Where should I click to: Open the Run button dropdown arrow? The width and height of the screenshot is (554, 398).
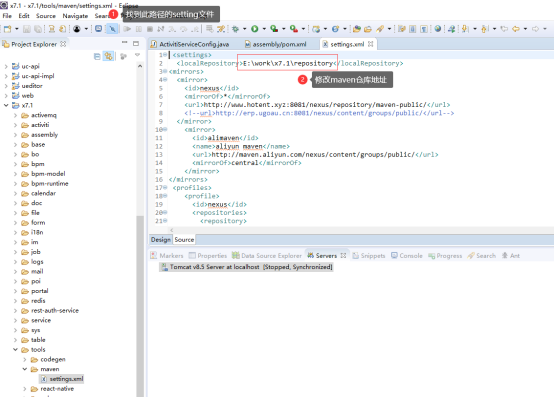264,29
